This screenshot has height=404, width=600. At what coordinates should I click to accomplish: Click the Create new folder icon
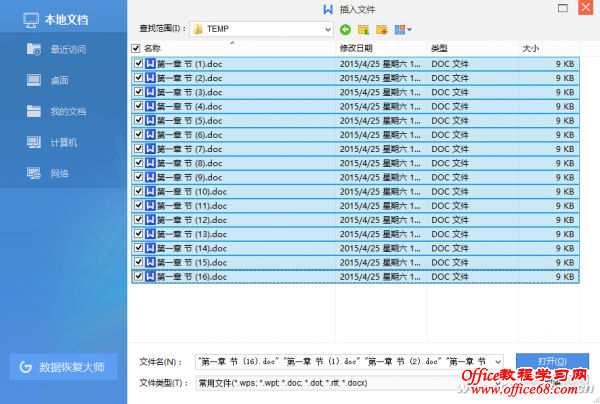382,30
